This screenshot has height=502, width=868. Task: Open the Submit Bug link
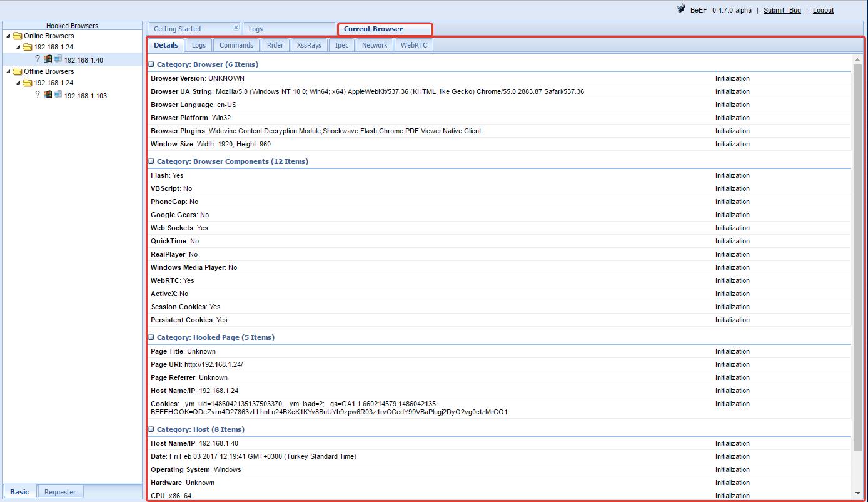point(782,9)
